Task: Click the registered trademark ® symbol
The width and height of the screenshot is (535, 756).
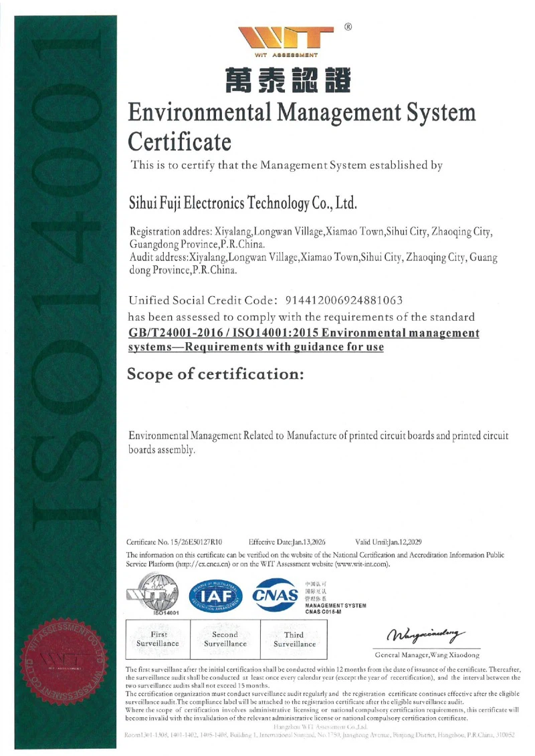Action: point(348,27)
